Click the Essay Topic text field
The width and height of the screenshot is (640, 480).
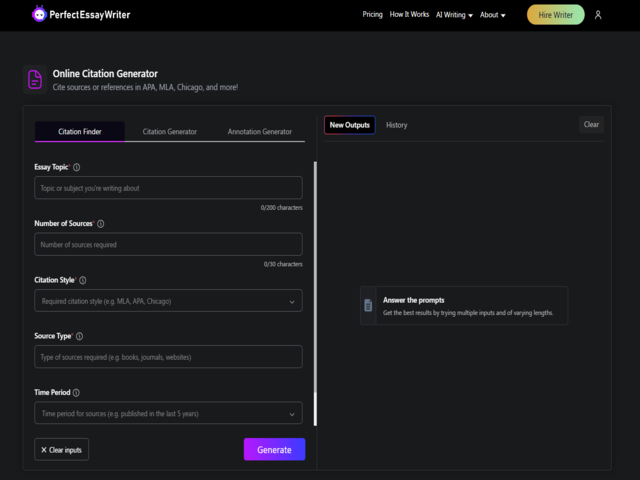168,188
